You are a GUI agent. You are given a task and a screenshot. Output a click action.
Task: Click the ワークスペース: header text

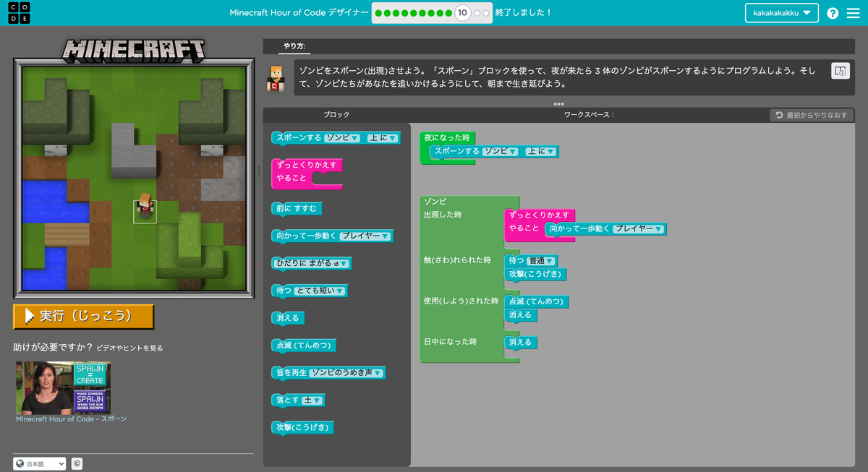(x=589, y=115)
